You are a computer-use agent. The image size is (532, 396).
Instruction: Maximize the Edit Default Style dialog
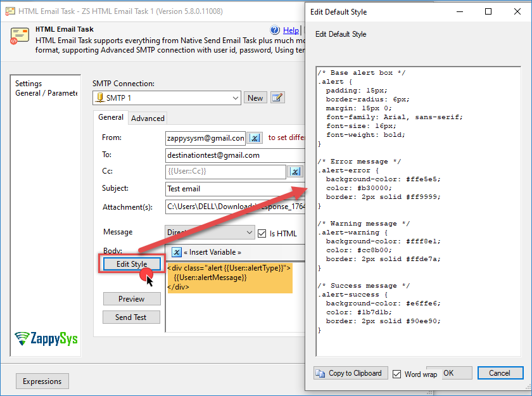pyautogui.click(x=488, y=11)
